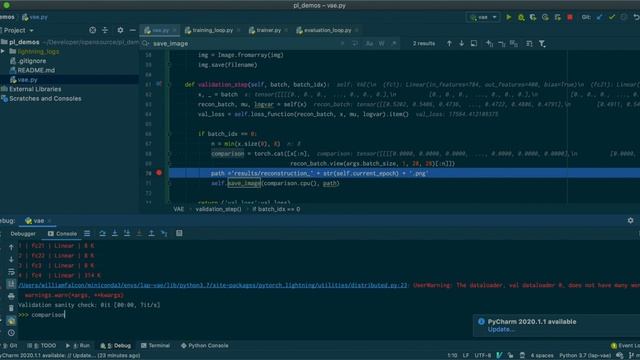
Task: Run the vae configuration with the green play button
Action: [x=509, y=17]
